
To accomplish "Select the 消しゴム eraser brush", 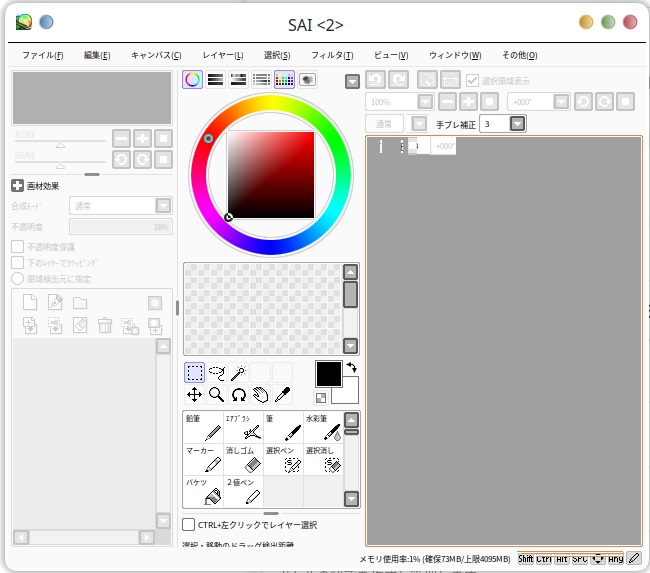I will click(243, 459).
